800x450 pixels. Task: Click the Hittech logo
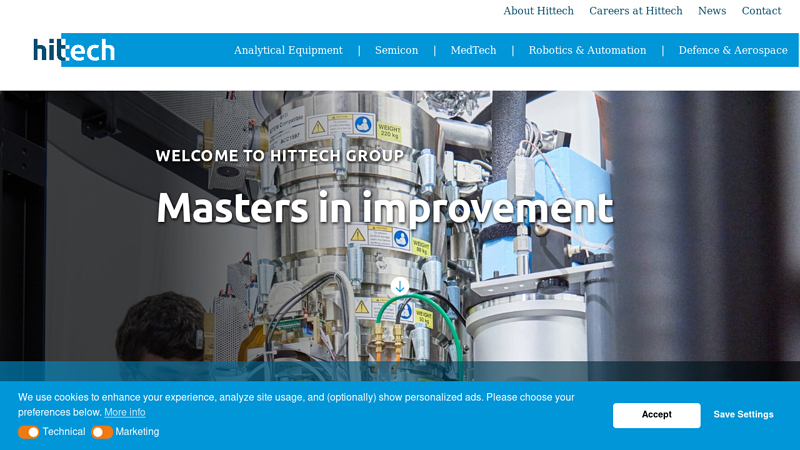coord(74,50)
